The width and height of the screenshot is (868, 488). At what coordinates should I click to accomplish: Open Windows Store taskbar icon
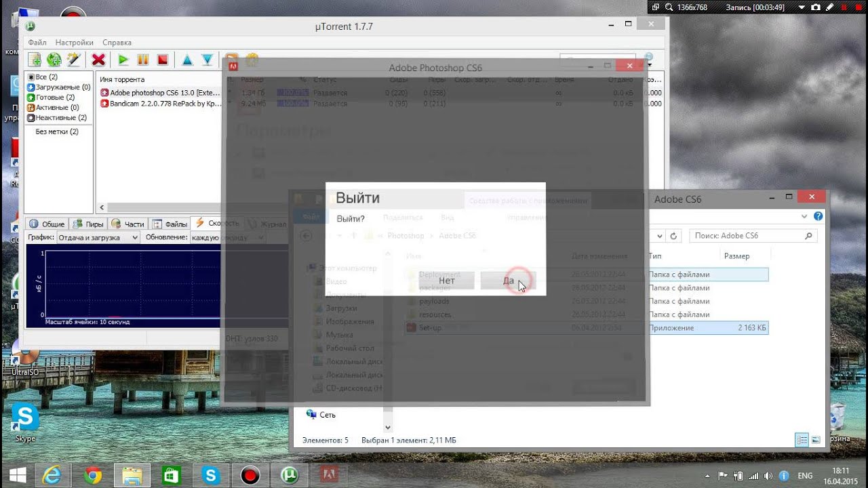(172, 475)
